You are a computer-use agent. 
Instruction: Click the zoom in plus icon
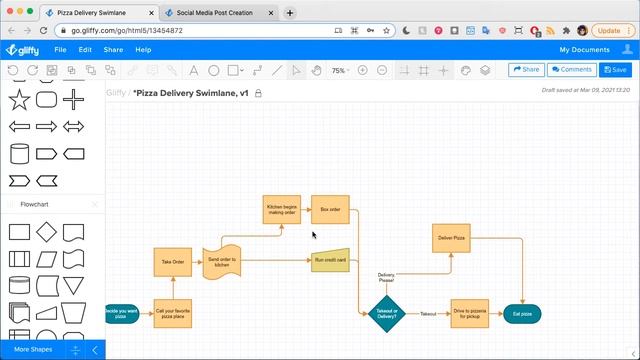click(362, 70)
